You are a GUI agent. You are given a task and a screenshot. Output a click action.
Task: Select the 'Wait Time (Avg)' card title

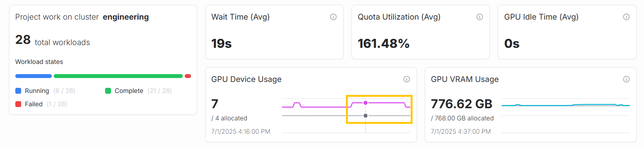(240, 17)
